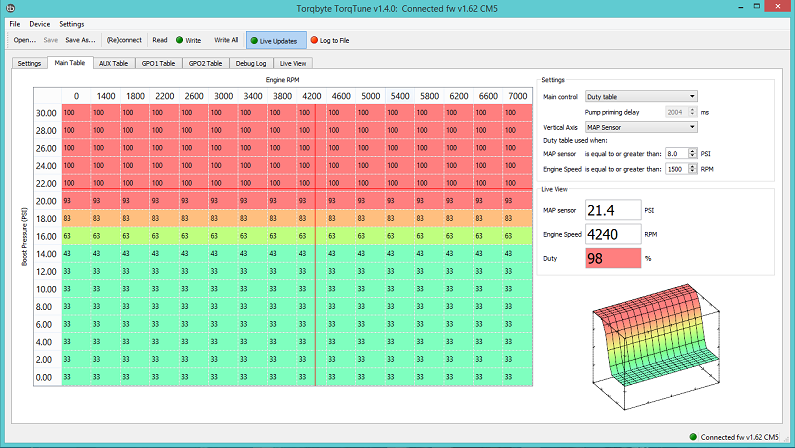Click the 3D duty surface plot
This screenshot has height=448, width=795.
(x=656, y=346)
